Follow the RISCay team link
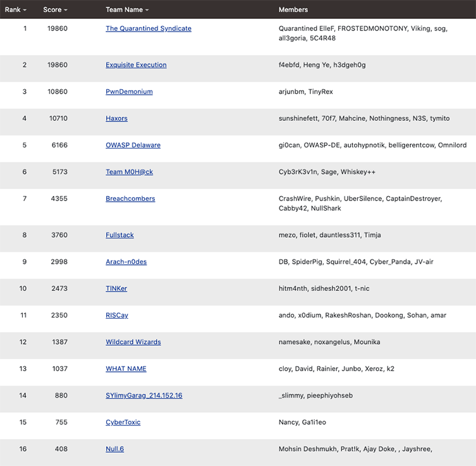Screen dimensions: 476x466 click(117, 315)
